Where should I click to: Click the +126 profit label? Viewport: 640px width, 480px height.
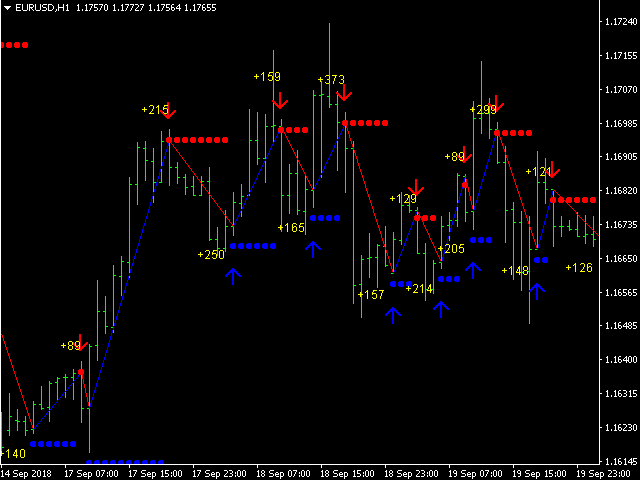pyautogui.click(x=579, y=267)
